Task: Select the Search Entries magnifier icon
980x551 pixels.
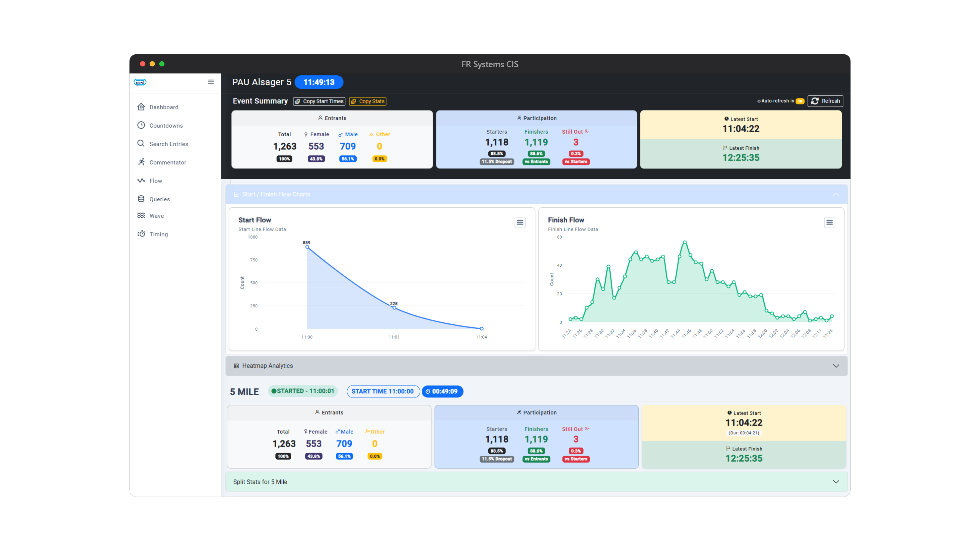Action: click(141, 143)
